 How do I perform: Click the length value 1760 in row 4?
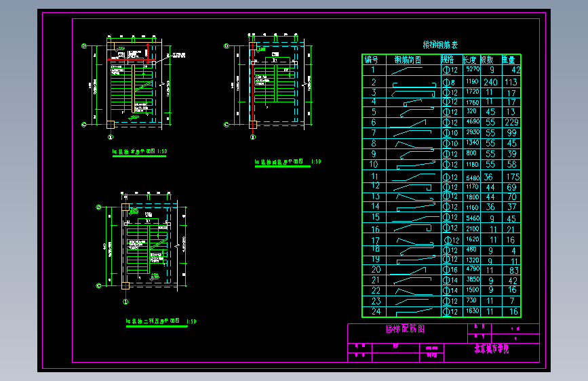(473, 102)
